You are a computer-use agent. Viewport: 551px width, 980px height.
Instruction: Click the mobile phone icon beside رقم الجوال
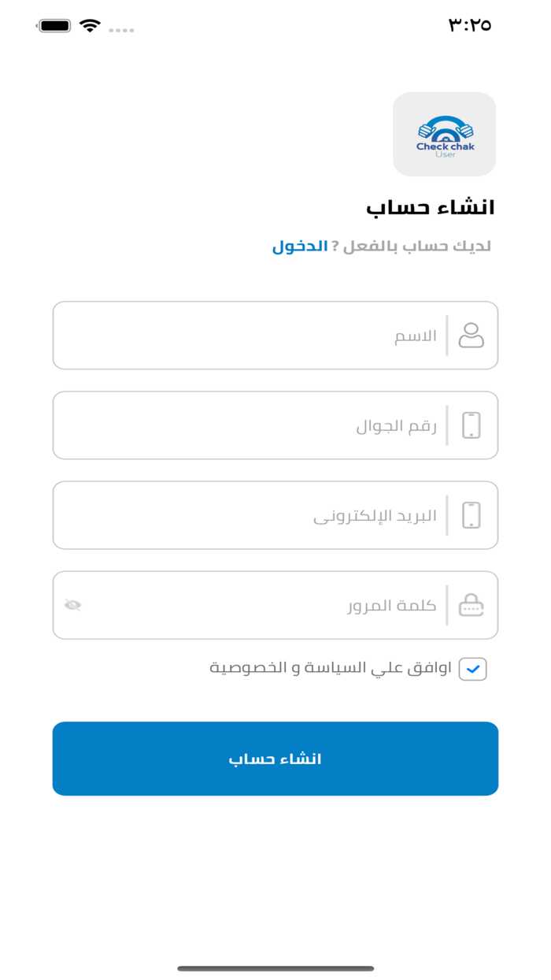tap(472, 425)
